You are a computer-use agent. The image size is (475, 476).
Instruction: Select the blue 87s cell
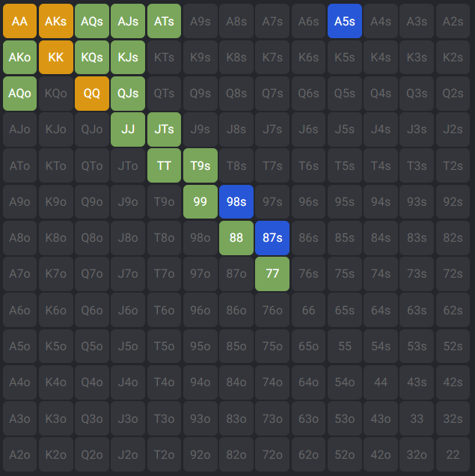[x=272, y=237]
